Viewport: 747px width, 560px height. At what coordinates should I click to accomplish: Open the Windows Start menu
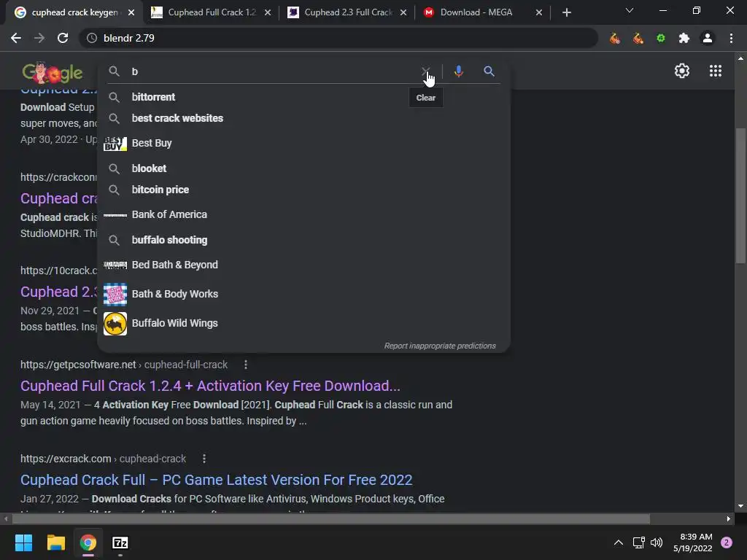click(23, 542)
